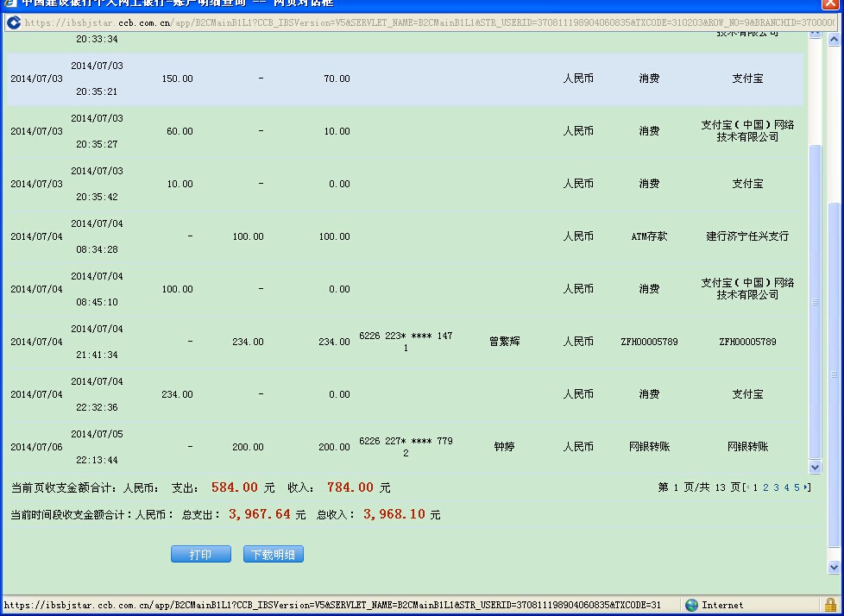
Task: Click the CCB logo icon in address bar
Action: click(14, 22)
